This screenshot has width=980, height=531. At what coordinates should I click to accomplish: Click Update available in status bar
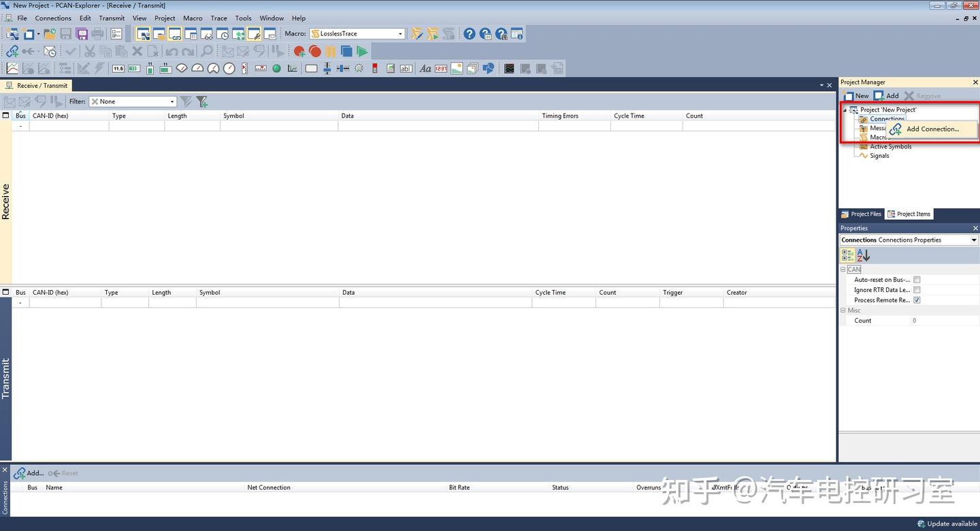click(x=948, y=524)
